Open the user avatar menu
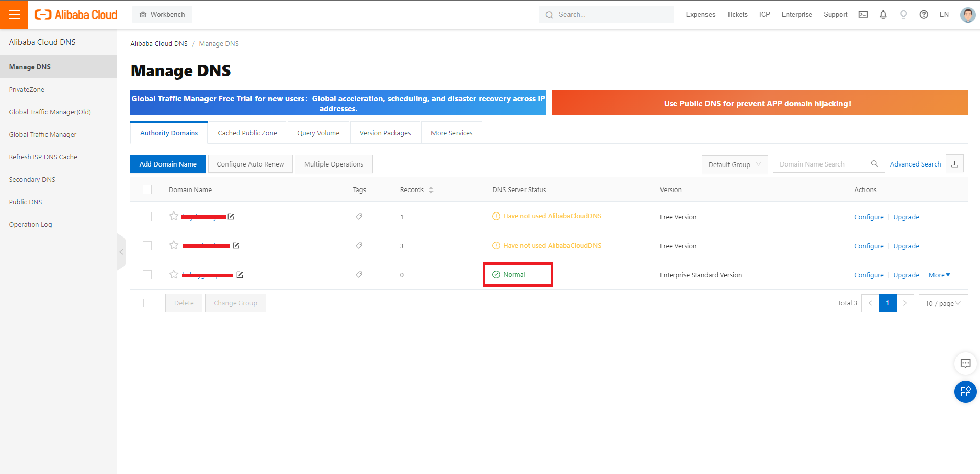Viewport: 980px width, 474px height. click(x=967, y=14)
